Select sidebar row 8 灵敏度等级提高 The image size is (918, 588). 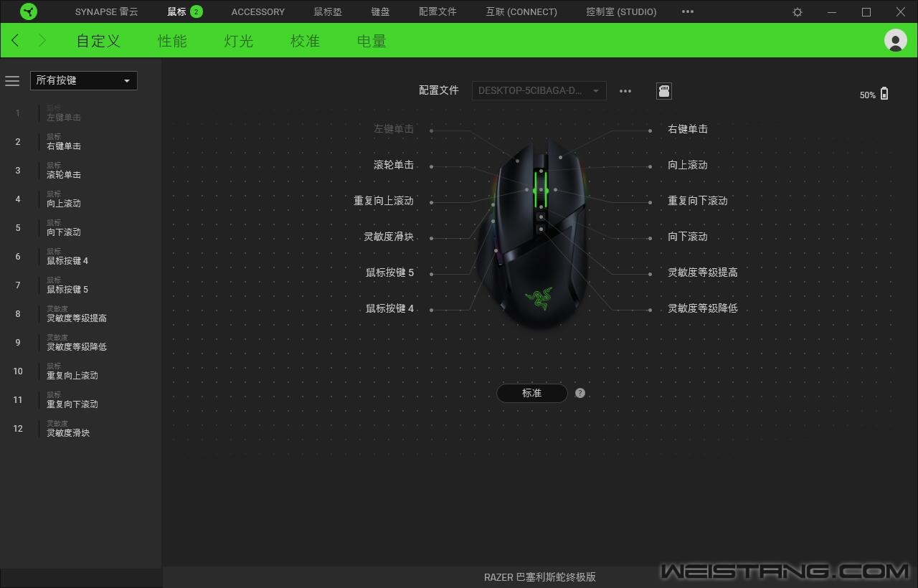(x=80, y=314)
